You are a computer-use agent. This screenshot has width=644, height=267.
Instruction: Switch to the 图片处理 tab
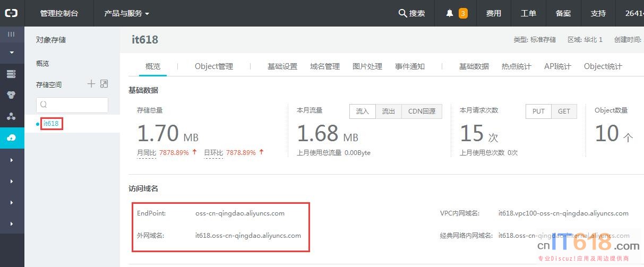367,66
